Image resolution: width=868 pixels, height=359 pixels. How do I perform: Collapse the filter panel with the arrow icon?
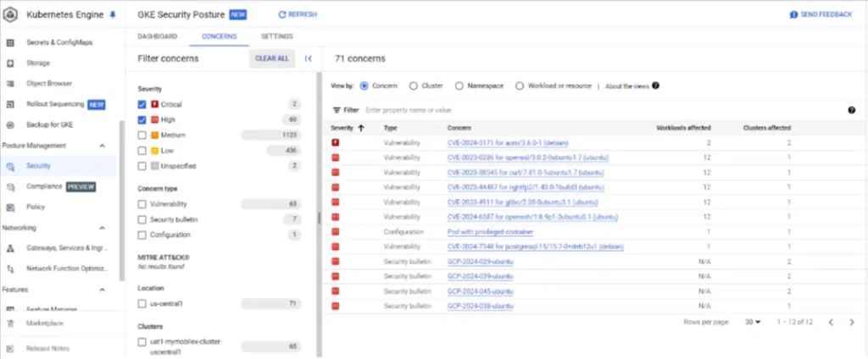(x=308, y=58)
